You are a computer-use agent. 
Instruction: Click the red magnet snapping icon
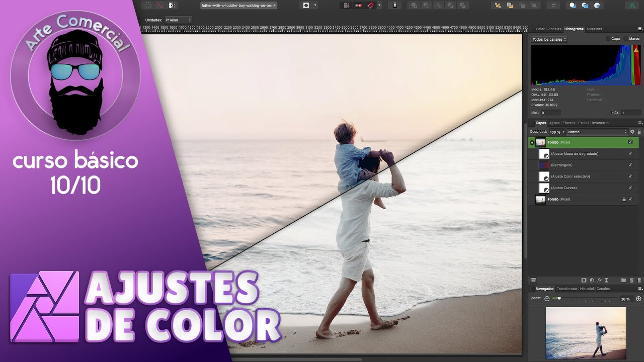pyautogui.click(x=371, y=5)
